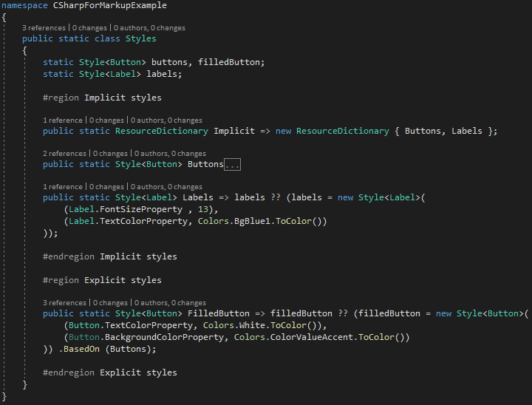Expand the collapsed Buttons property ellipsis box
The width and height of the screenshot is (532, 405).
click(233, 165)
